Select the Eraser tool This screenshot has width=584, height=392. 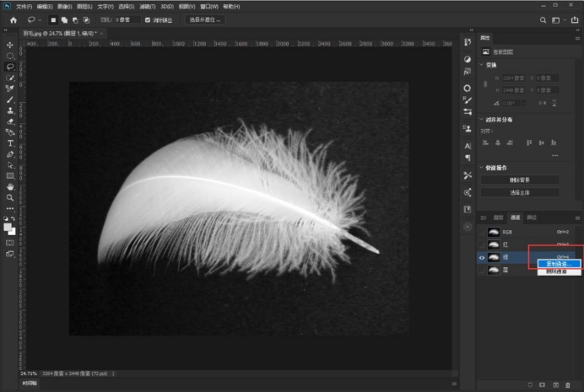click(x=10, y=121)
